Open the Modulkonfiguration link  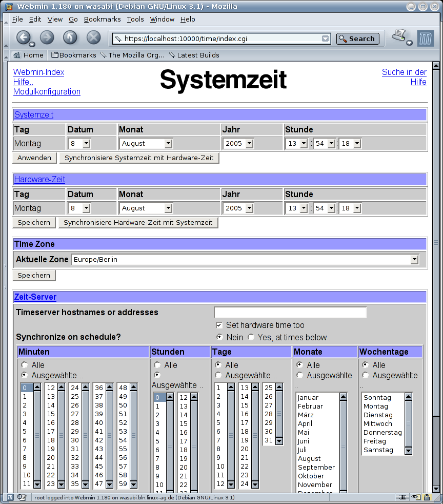47,91
